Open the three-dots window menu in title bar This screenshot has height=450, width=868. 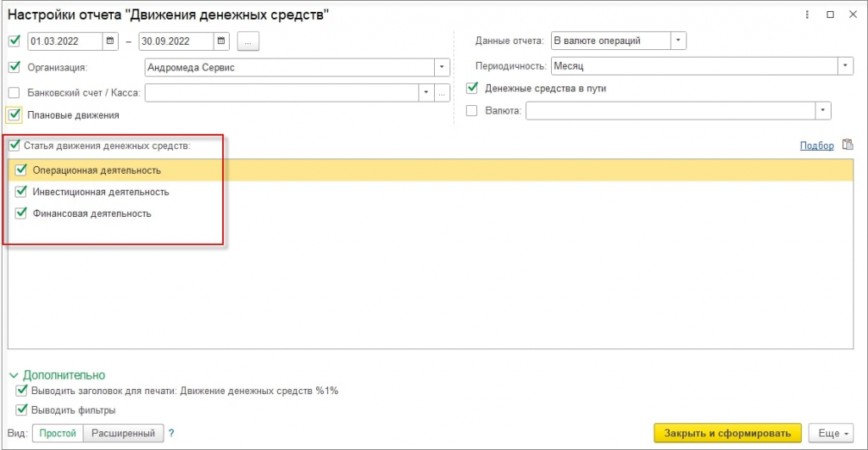pos(807,14)
